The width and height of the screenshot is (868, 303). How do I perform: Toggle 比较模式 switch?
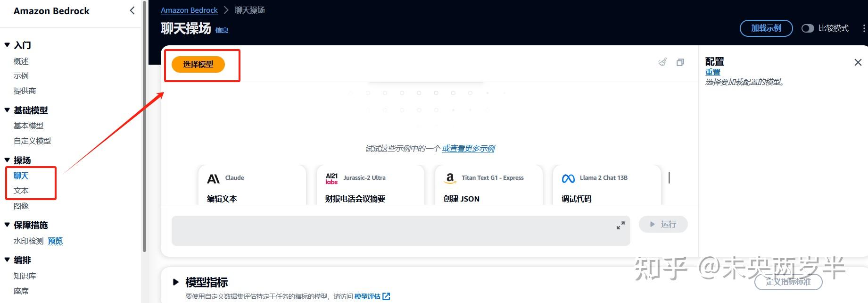pos(808,28)
